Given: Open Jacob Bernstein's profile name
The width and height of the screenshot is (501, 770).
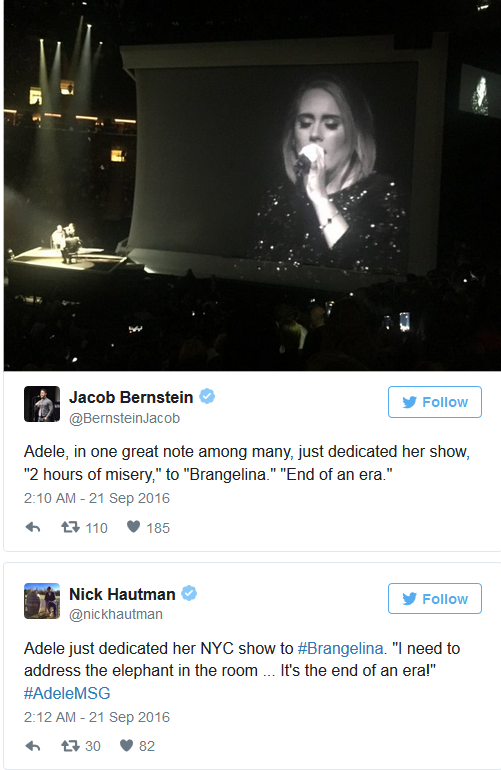Looking at the screenshot, I should click(131, 397).
